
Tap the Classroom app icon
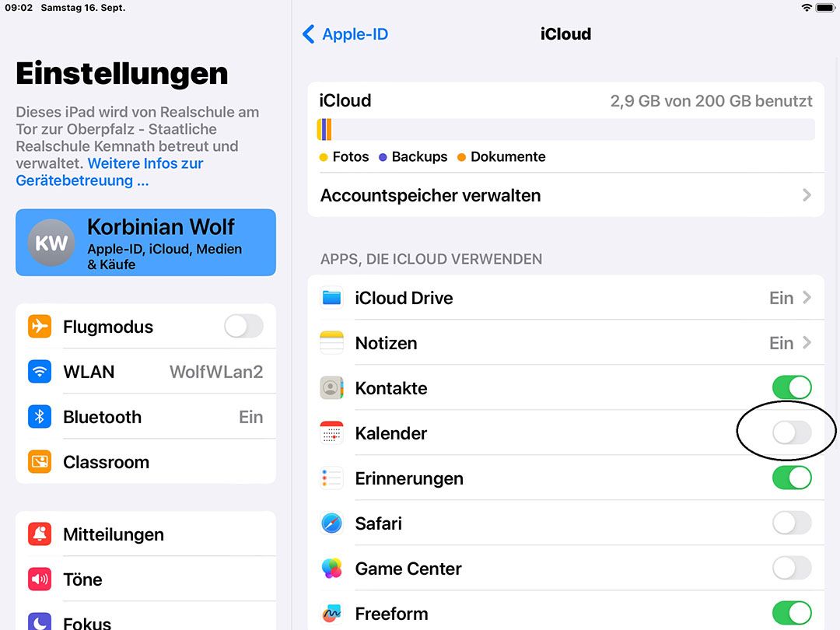tap(40, 461)
